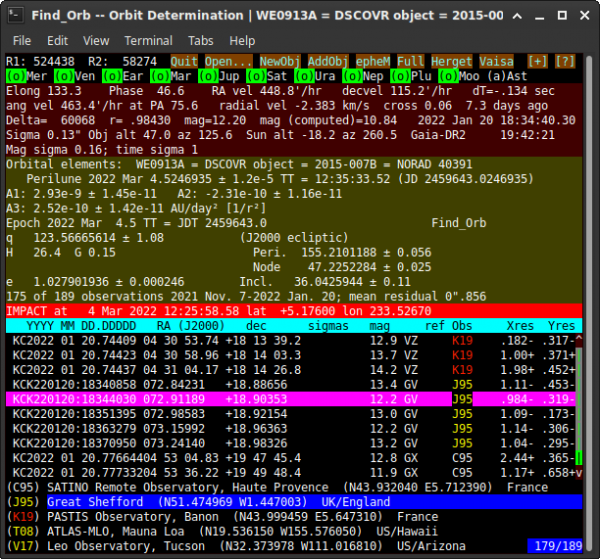Click the Full step button

click(x=411, y=61)
